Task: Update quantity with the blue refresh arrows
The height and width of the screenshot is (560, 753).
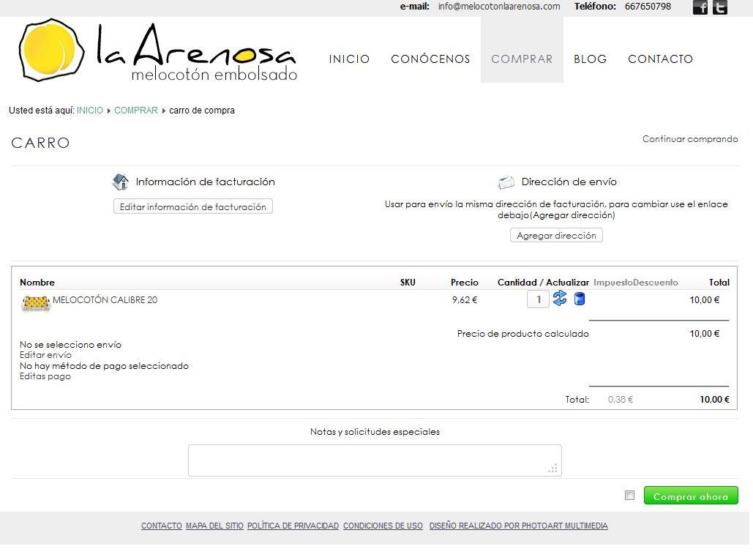Action: tap(560, 298)
